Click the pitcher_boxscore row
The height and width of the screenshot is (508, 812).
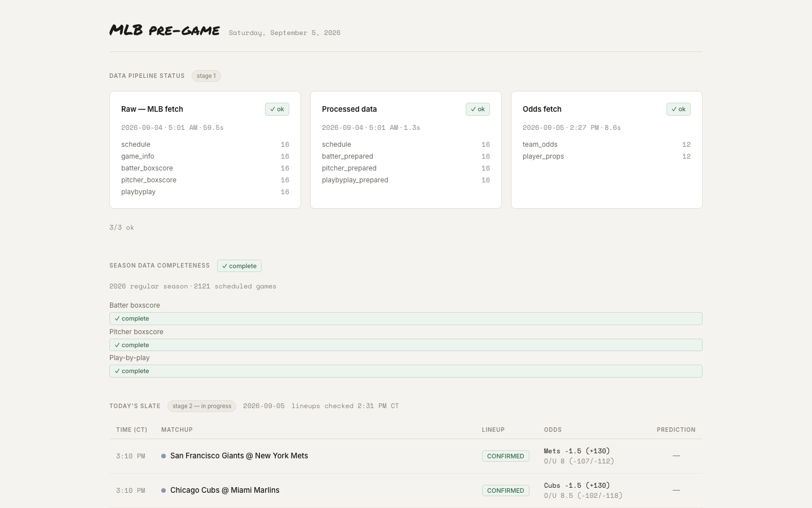(x=205, y=180)
